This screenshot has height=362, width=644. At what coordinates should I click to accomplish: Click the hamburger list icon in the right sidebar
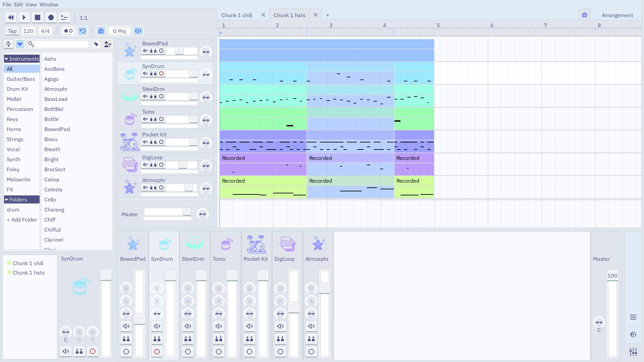coord(633,317)
